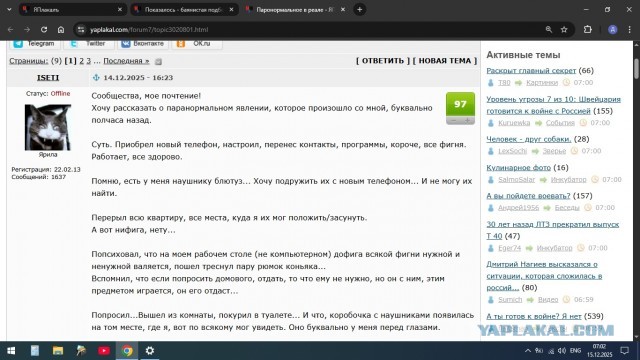
Task: Close the Паранормальное в реале tab
Action: [x=343, y=9]
